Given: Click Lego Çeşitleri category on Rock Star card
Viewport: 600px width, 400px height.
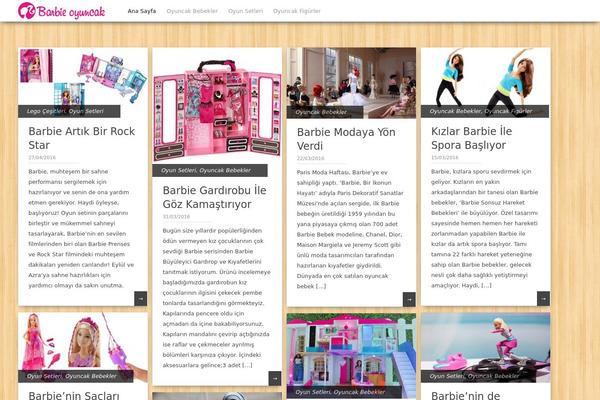Looking at the screenshot, I should (x=46, y=111).
